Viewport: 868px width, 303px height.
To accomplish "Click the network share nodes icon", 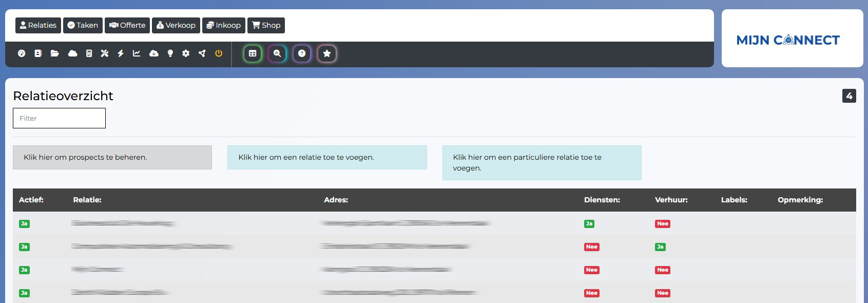I will (202, 53).
